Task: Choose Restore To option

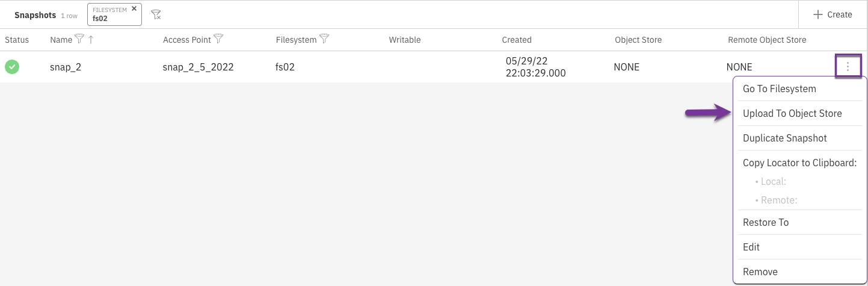Action: [x=765, y=223]
